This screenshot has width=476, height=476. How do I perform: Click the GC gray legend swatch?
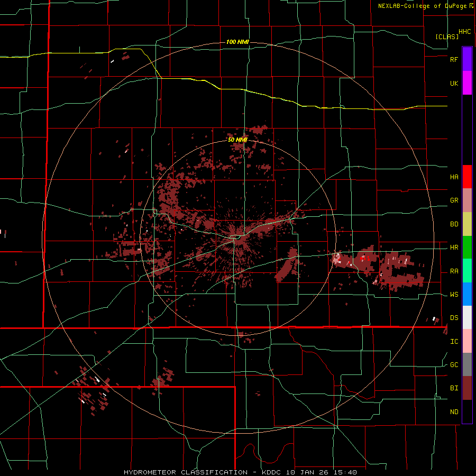pos(467,364)
